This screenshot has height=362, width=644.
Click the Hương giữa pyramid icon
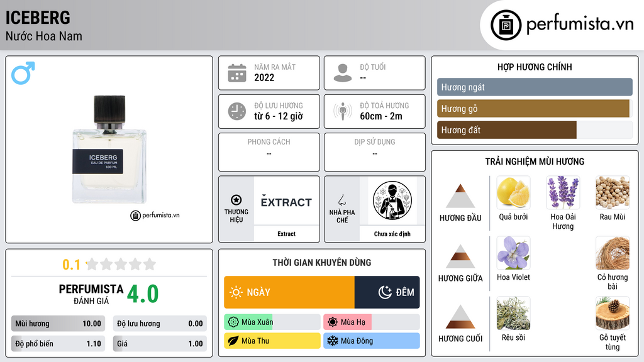(460, 256)
